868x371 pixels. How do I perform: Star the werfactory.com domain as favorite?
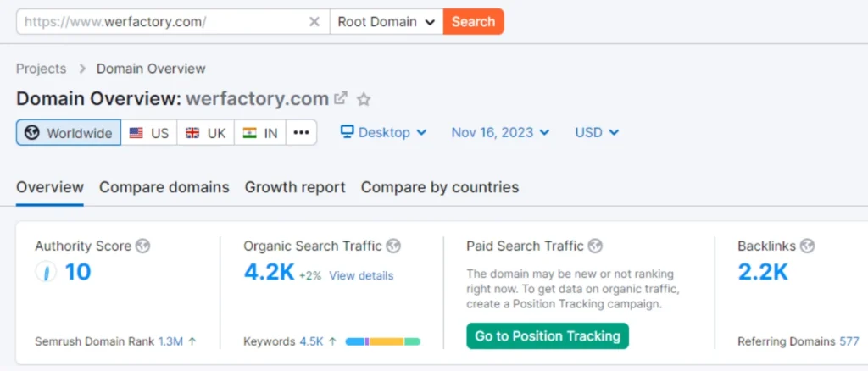pyautogui.click(x=364, y=99)
